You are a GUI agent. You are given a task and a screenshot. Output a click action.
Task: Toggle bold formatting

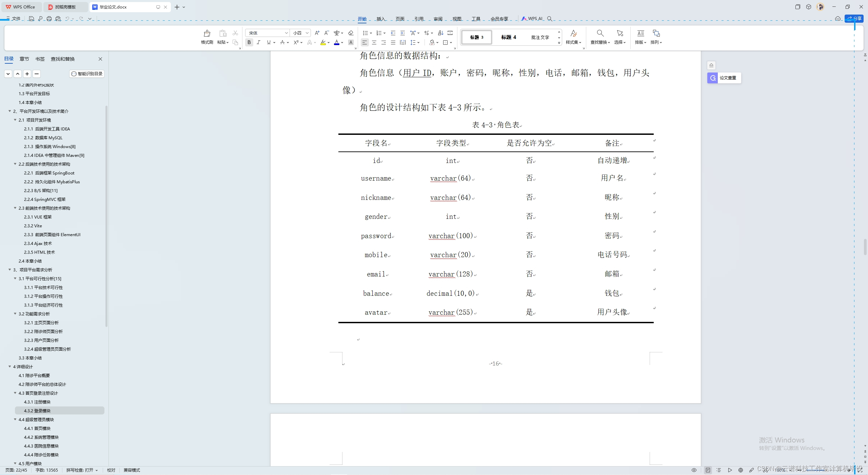click(x=249, y=42)
